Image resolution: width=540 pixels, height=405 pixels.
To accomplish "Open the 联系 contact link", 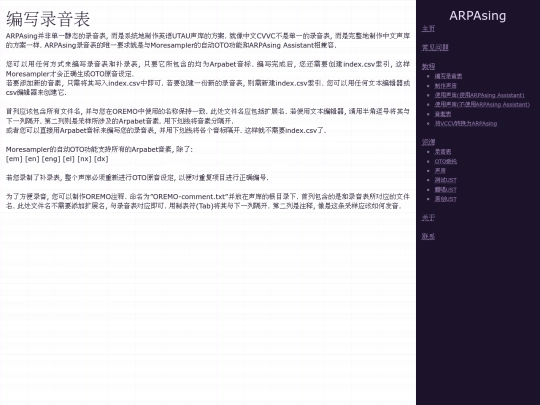I will (428, 237).
